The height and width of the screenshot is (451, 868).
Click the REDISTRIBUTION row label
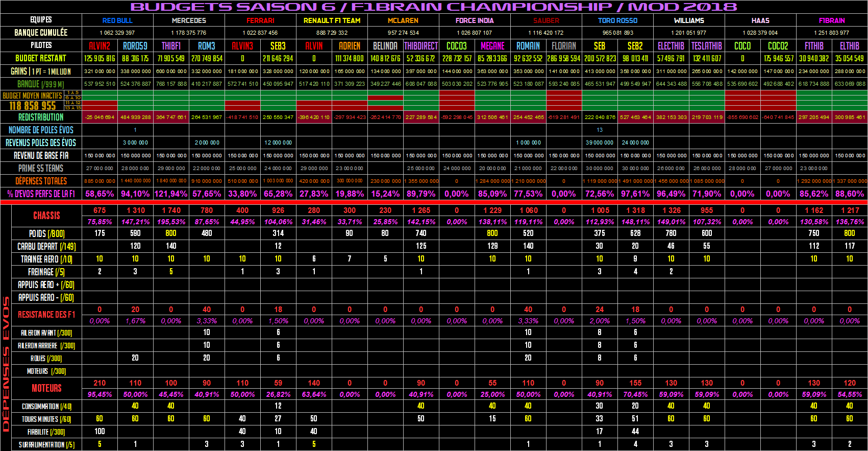41,117
